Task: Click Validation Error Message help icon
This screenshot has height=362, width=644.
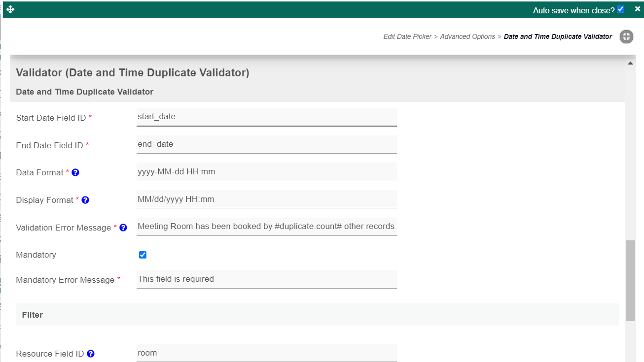Action: point(123,228)
